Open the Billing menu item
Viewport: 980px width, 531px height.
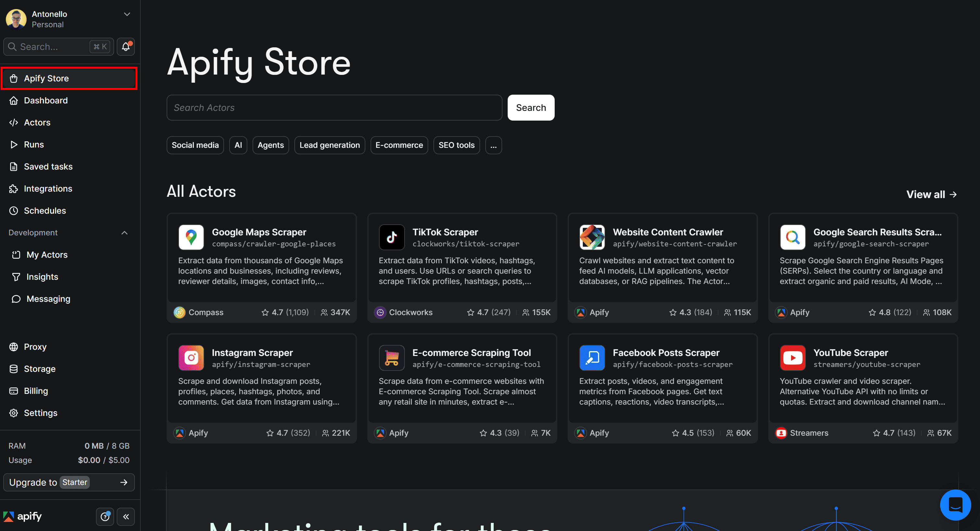(36, 391)
